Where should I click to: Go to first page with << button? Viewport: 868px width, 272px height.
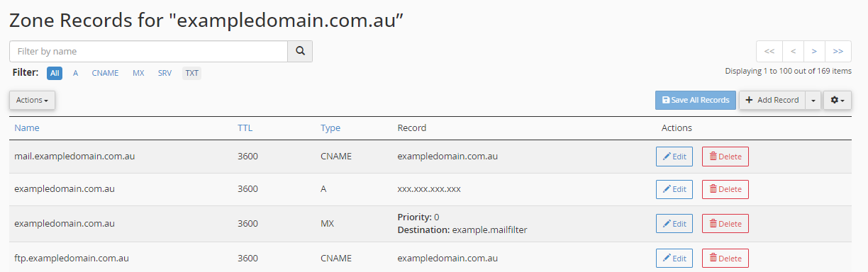click(x=769, y=52)
